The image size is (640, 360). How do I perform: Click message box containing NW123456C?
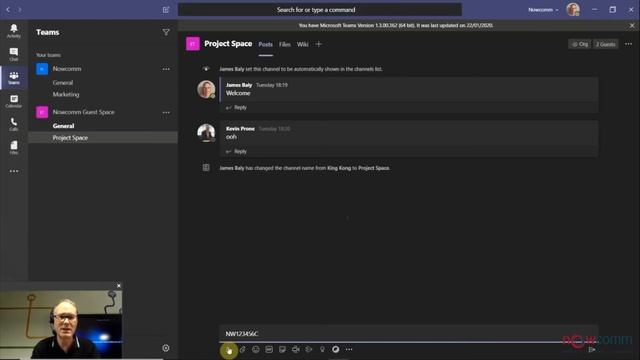click(409, 333)
